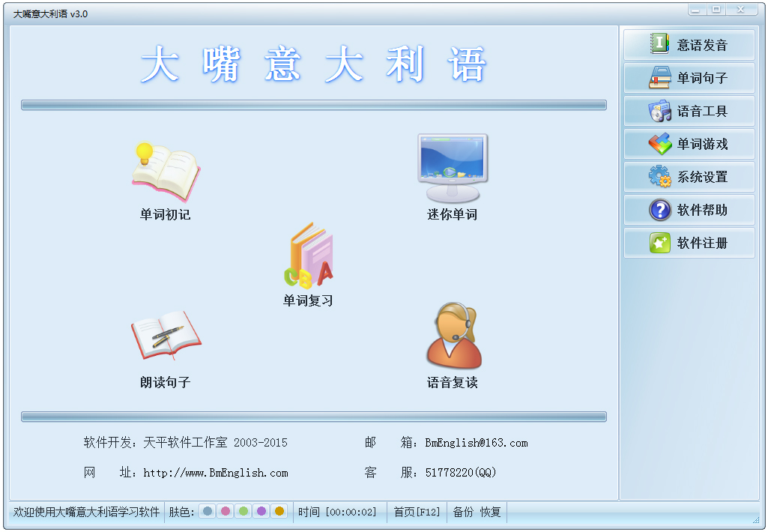768x532 pixels.
Task: Apply the purple skin color swatch
Action: coord(261,512)
